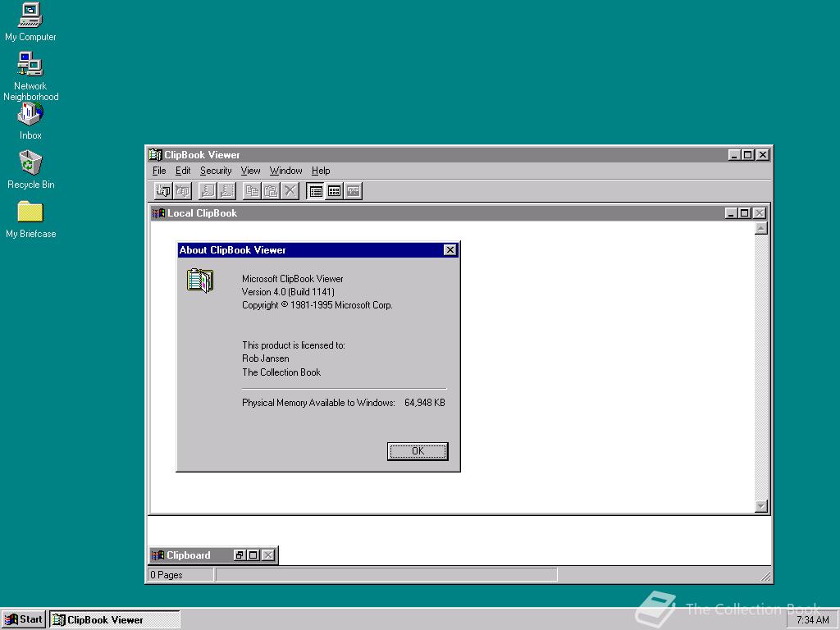This screenshot has width=840, height=630.
Task: Close the About ClipBook Viewer dialog
Action: [x=450, y=249]
